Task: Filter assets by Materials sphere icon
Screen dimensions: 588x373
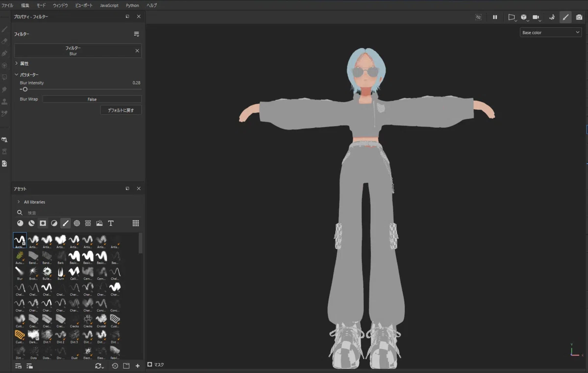Action: (20, 223)
